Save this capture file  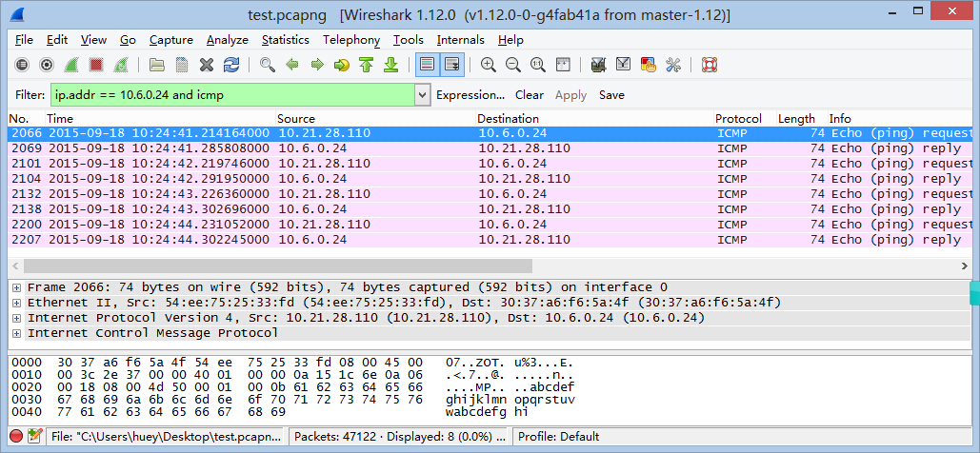pos(182,65)
